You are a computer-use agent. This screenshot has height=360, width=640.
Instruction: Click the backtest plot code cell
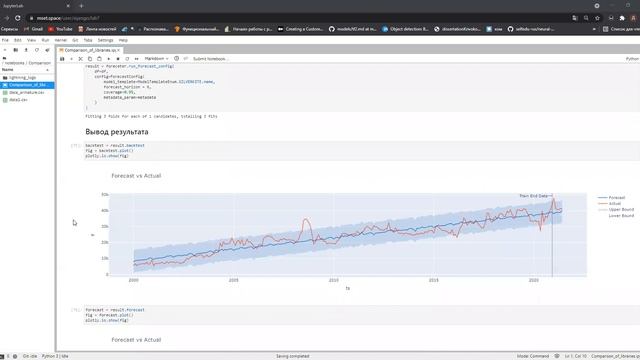pos(361,151)
